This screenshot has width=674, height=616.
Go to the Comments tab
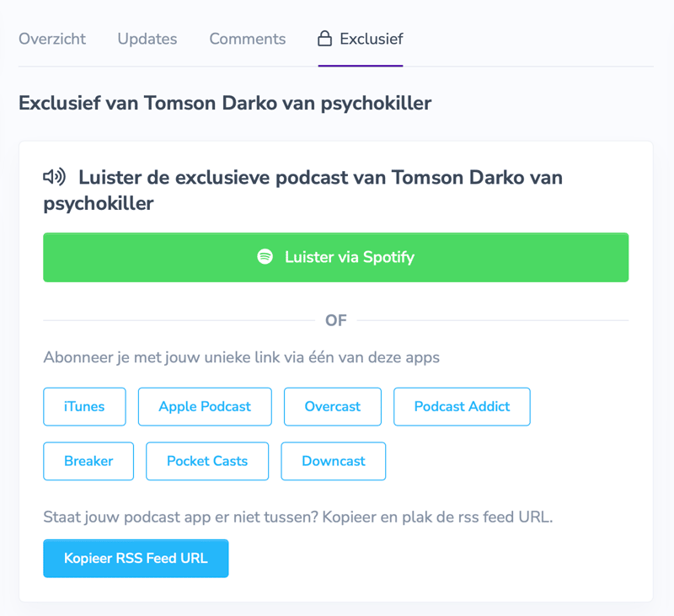tap(248, 39)
